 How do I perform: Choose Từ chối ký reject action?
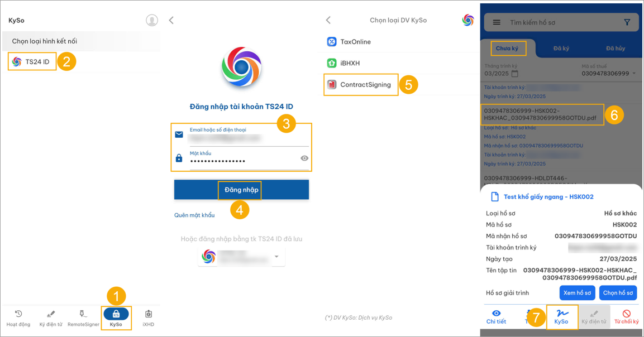626,317
